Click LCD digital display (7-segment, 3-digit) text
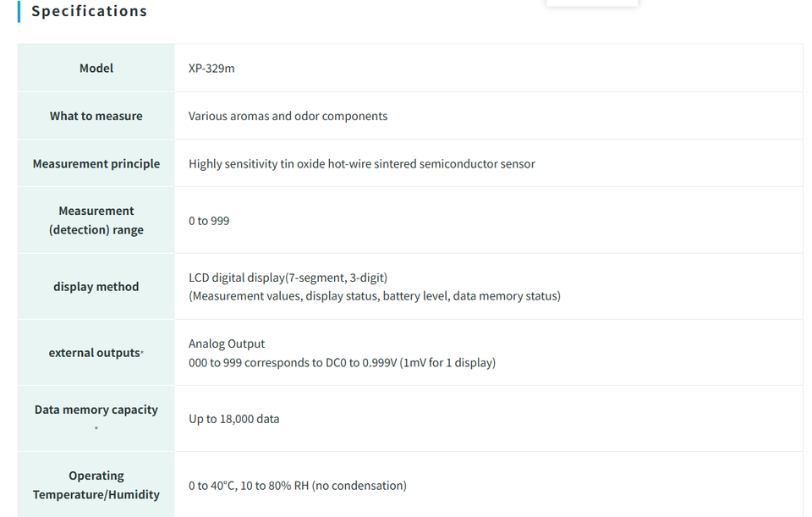 288,278
